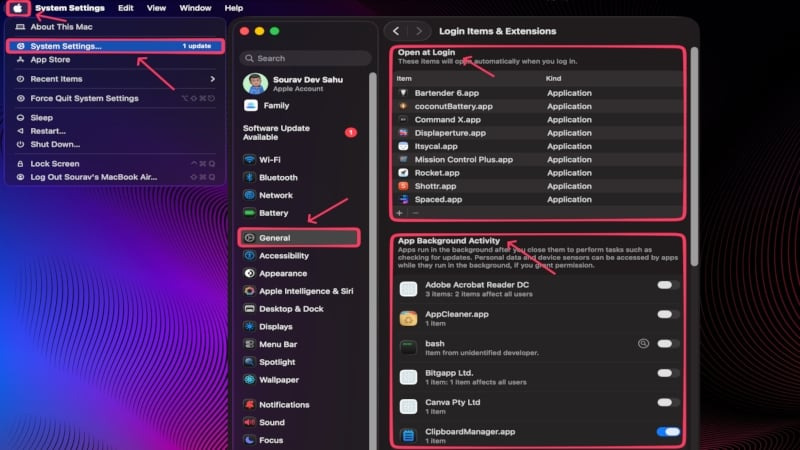Select the Displaperture.app row
This screenshot has width=800, height=450.
coord(537,133)
